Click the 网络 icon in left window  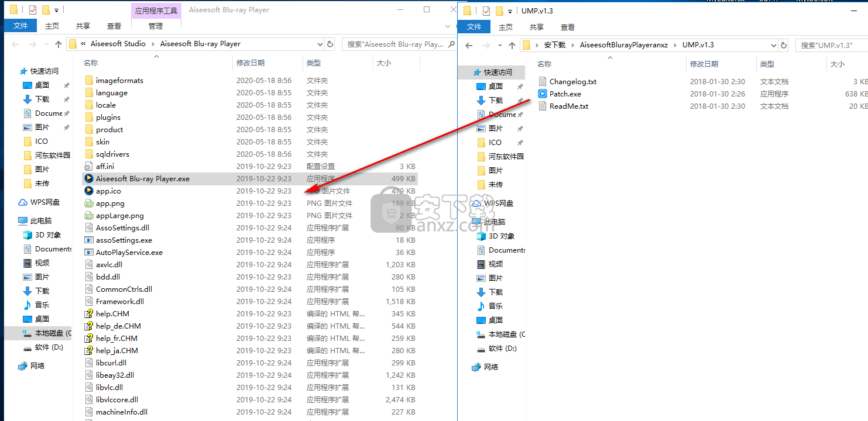23,366
